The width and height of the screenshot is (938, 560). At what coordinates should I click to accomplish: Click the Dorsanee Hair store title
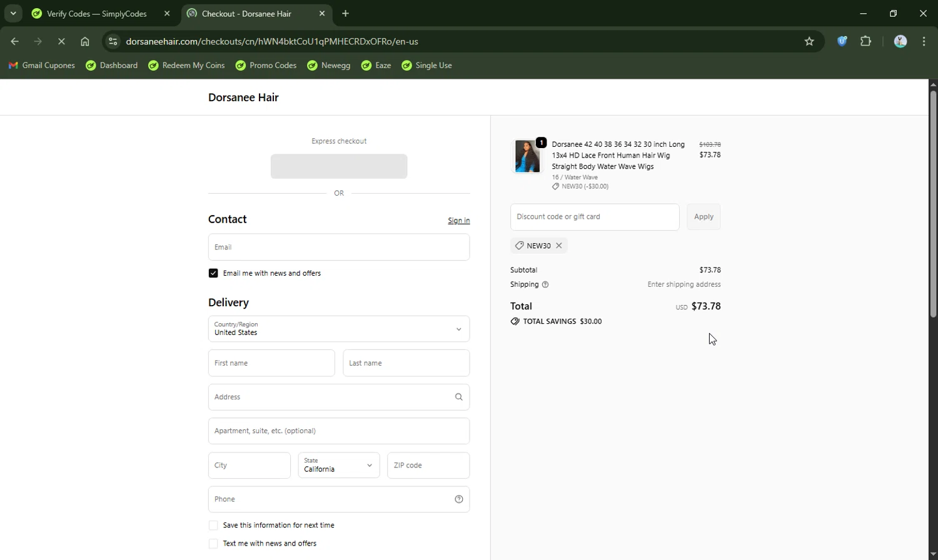[x=243, y=97]
